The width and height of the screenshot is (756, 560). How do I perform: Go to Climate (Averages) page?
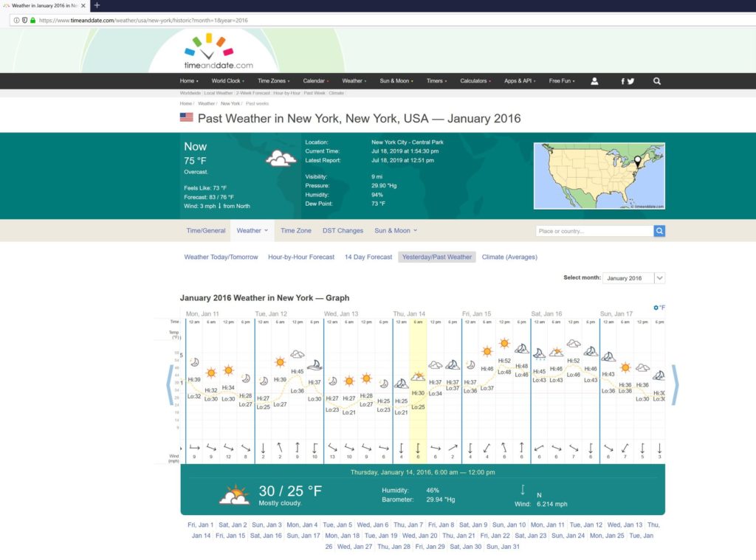(x=509, y=257)
